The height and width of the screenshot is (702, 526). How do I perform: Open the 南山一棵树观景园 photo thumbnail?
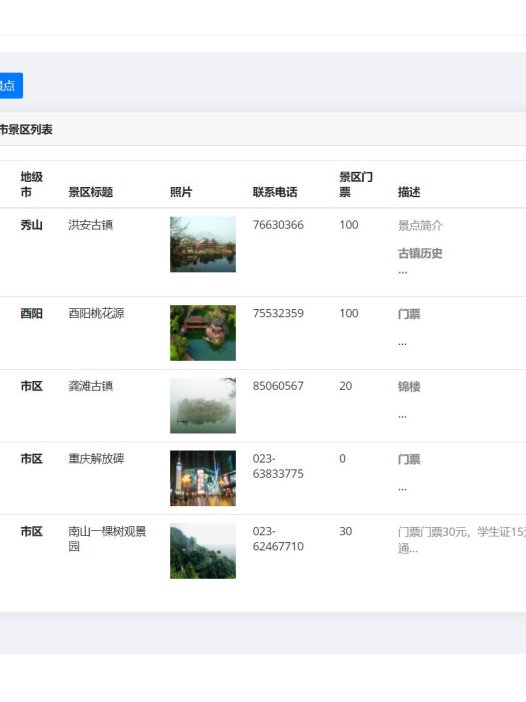click(203, 551)
